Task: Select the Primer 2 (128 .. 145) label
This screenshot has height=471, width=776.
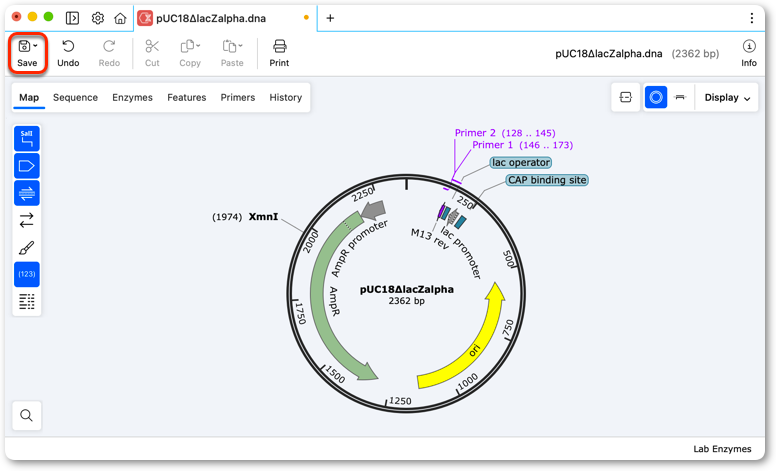Action: 505,133
